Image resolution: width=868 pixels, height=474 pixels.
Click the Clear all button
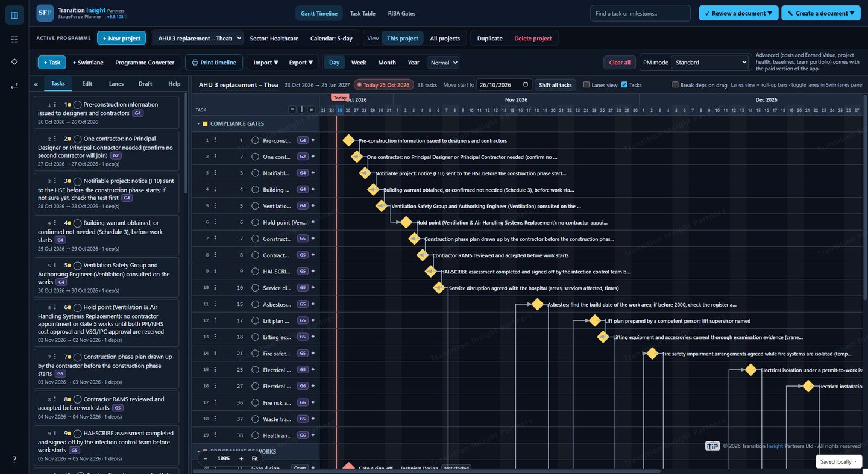620,63
